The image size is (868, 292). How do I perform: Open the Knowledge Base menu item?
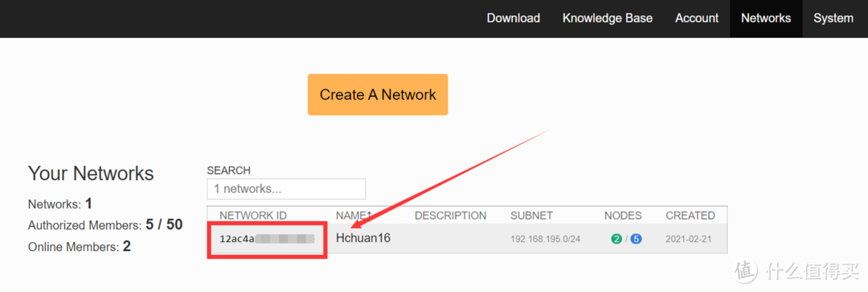[608, 19]
